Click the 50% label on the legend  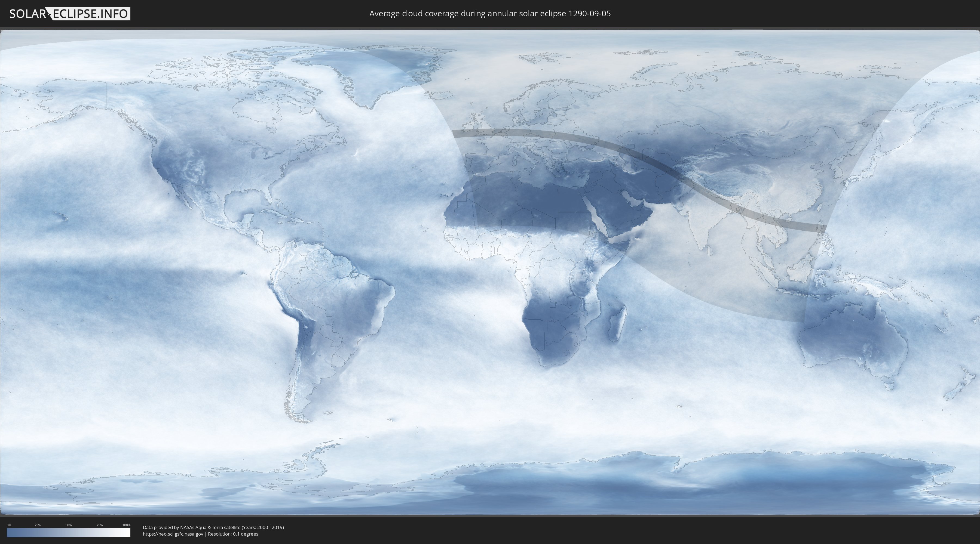pyautogui.click(x=69, y=525)
